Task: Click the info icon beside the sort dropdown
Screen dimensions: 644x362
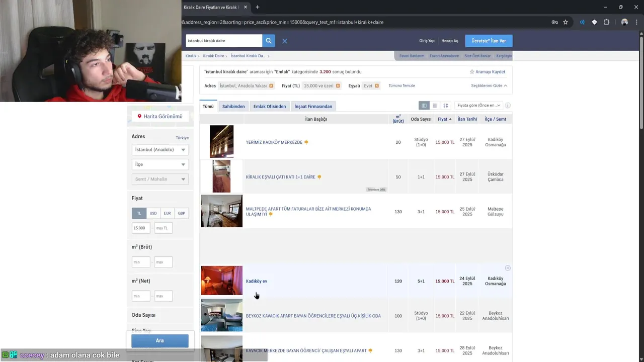Action: pyautogui.click(x=508, y=106)
